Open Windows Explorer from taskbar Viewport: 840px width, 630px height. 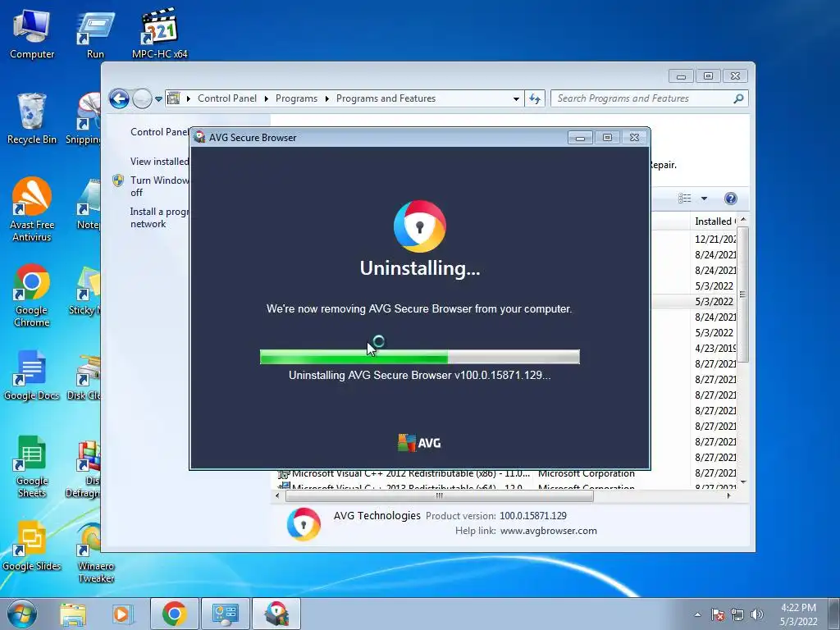73,614
